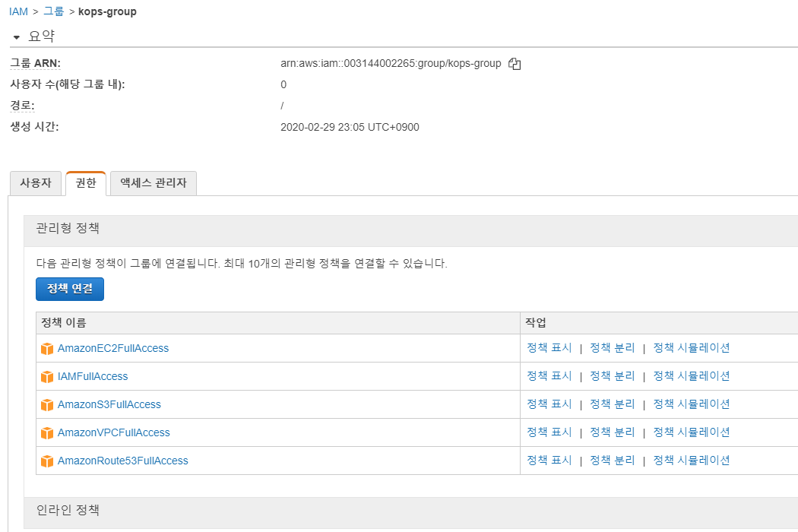This screenshot has width=798, height=532.
Task: Copy the group ARN with clipboard icon
Action: [515, 64]
